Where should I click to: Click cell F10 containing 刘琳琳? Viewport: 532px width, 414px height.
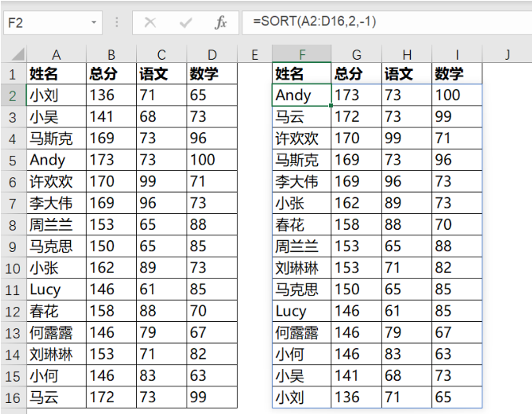302,268
